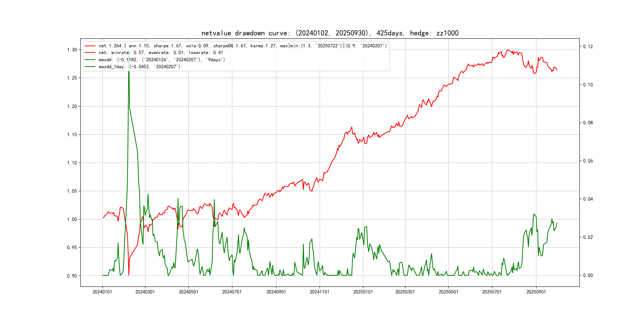Click the red line sample beside winrate legend entry
This screenshot has width=644, height=322.
tap(90, 53)
